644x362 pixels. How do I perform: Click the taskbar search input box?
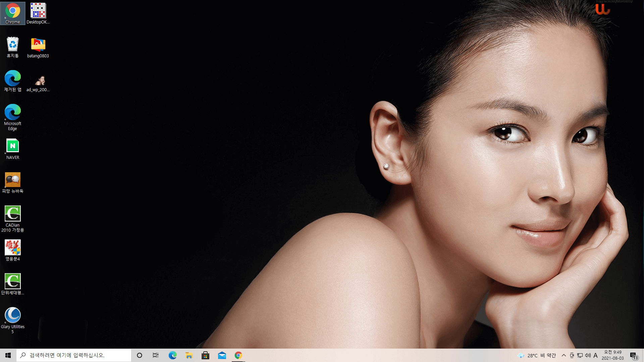[74, 355]
